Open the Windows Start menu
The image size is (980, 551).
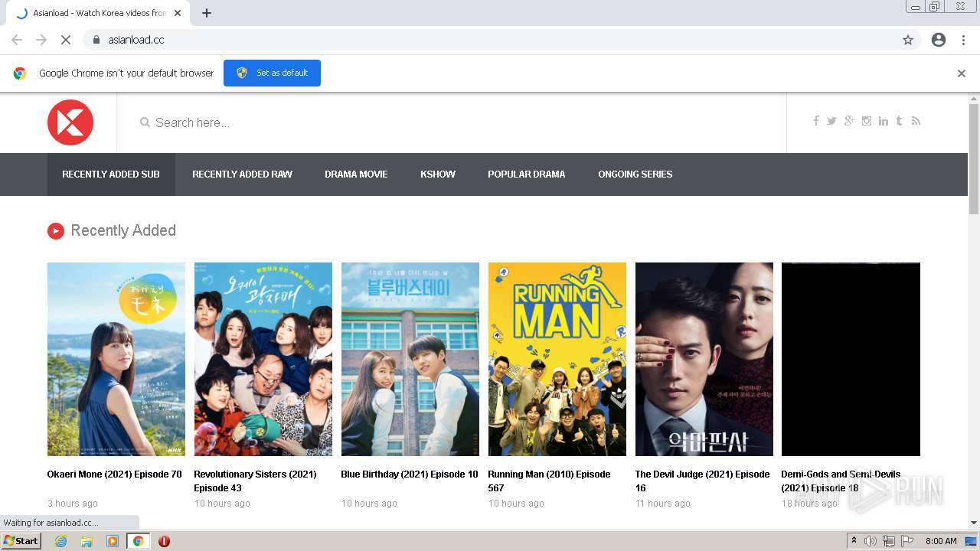[21, 541]
